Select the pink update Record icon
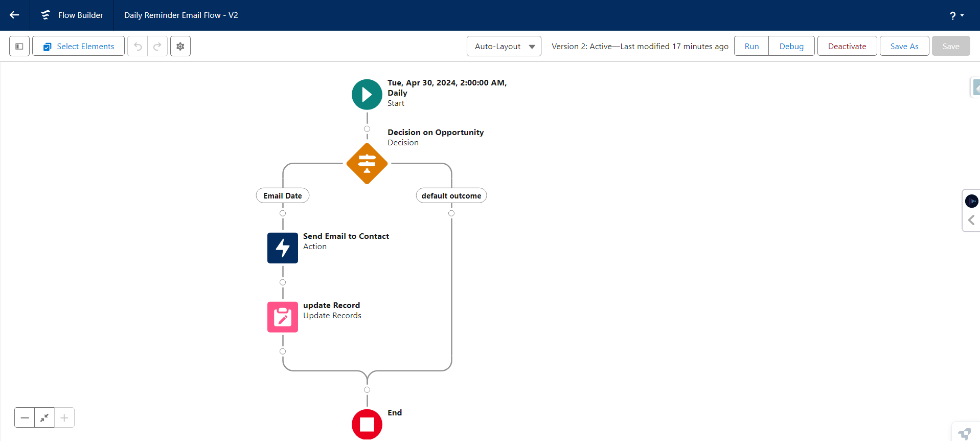Viewport: 980px width, 441px height. [283, 317]
